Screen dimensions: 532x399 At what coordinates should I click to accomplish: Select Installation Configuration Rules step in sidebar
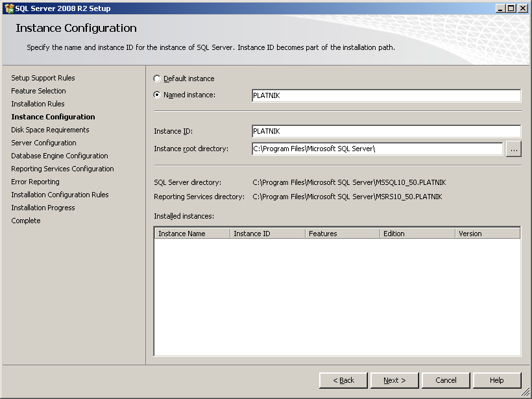click(60, 195)
